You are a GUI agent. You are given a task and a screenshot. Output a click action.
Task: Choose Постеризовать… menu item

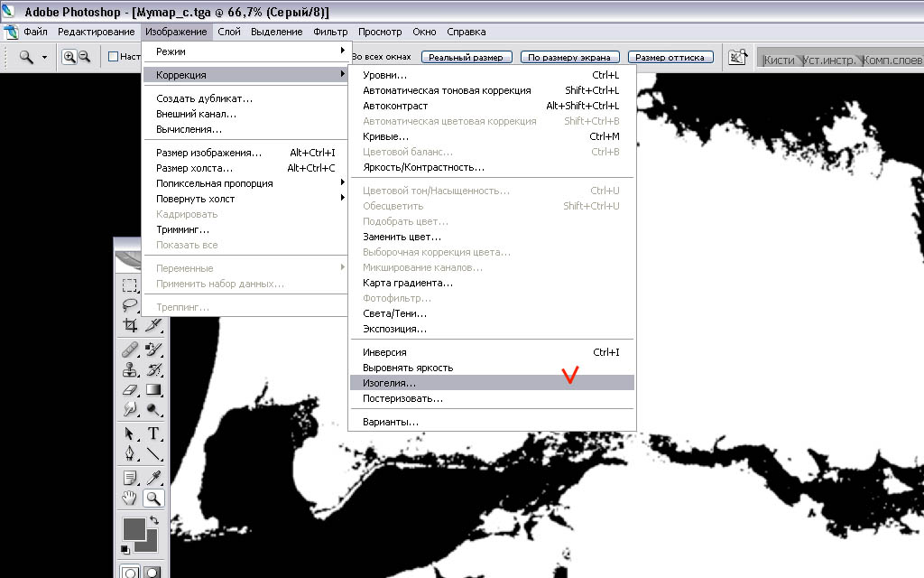coord(492,398)
